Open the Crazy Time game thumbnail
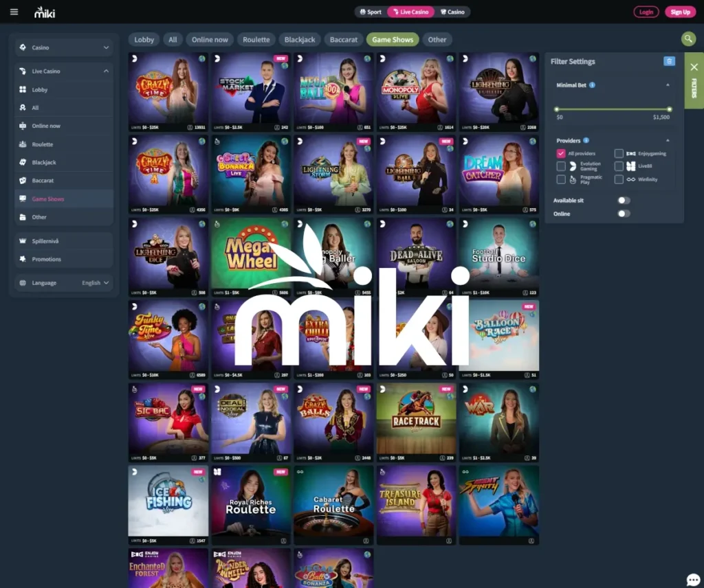Screen dimensions: 704x588 tap(168, 91)
